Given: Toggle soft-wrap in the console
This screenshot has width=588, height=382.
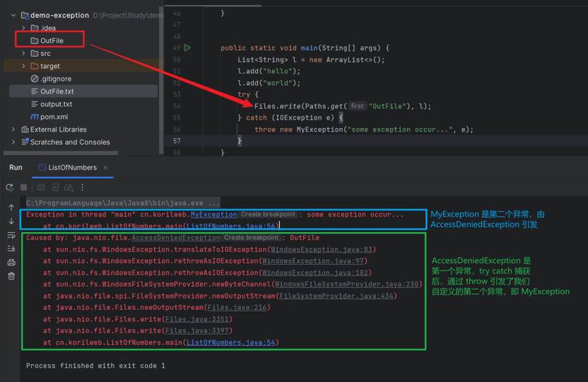Looking at the screenshot, I should click(x=11, y=235).
